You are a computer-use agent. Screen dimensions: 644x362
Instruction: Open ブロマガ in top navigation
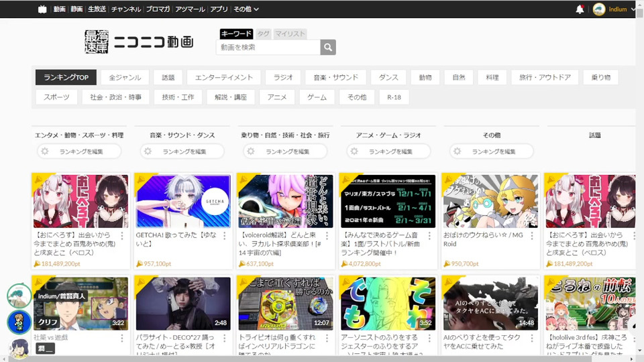pos(158,9)
